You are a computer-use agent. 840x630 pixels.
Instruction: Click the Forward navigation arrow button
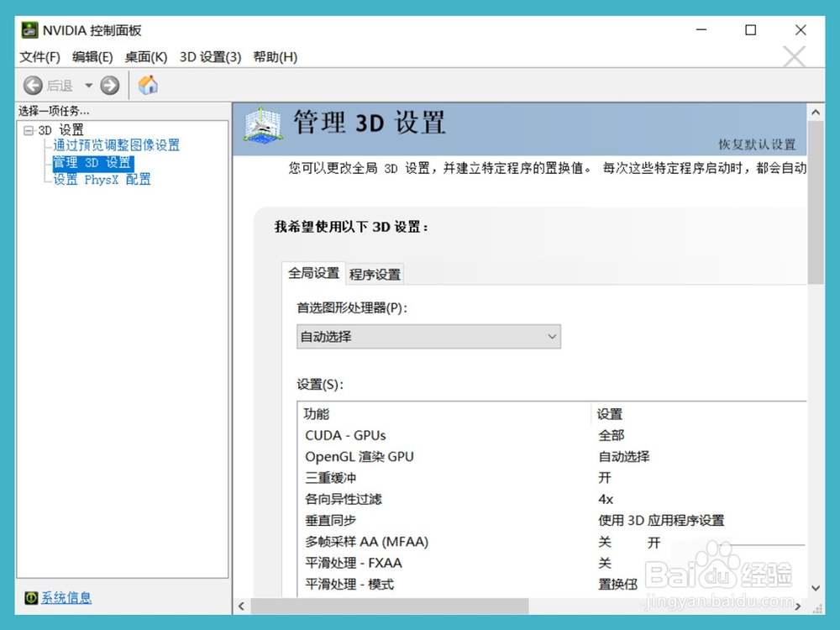pyautogui.click(x=110, y=85)
